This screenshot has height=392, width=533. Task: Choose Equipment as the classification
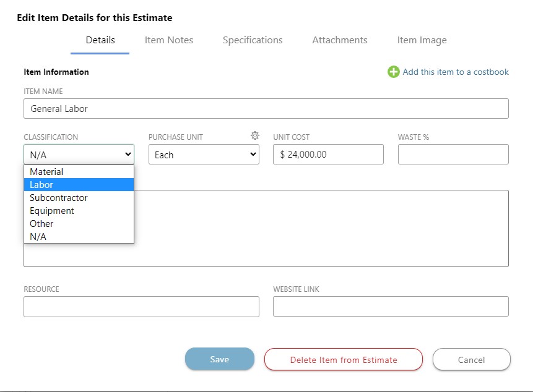52,210
